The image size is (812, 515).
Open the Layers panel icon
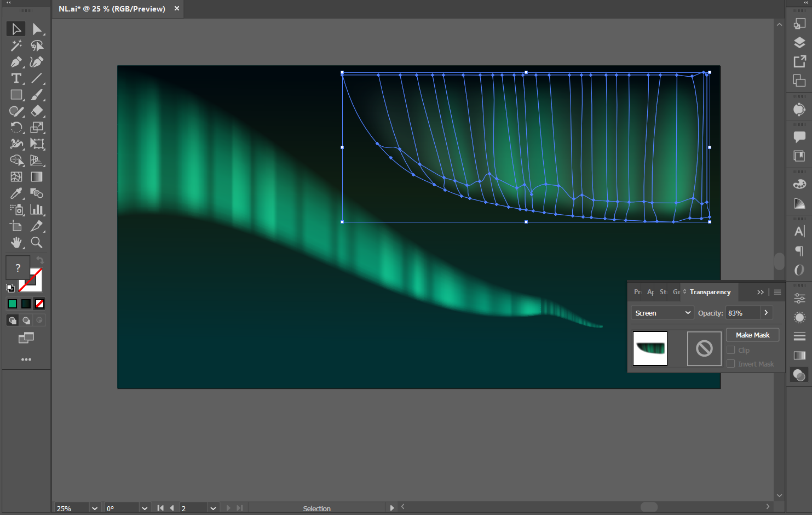click(799, 42)
